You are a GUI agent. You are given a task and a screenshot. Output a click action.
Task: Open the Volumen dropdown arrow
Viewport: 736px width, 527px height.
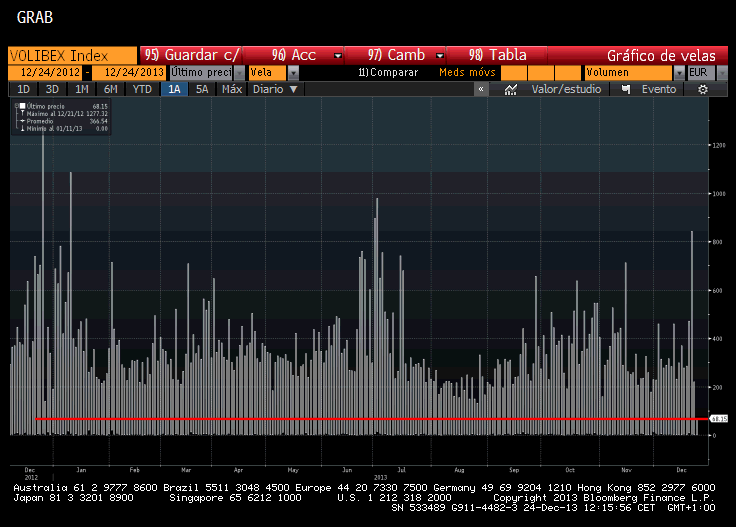[679, 73]
